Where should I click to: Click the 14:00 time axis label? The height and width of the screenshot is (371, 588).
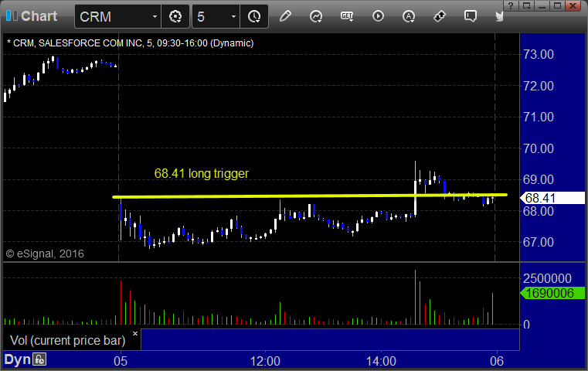(381, 361)
